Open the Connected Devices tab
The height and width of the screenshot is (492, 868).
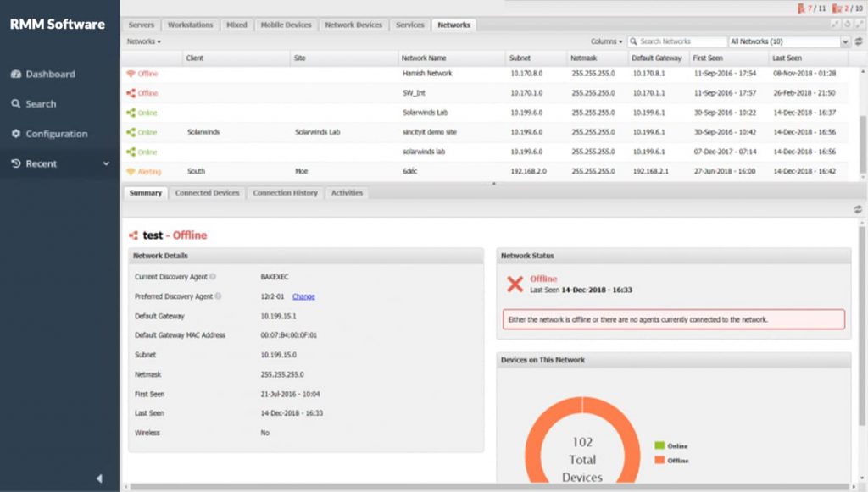[207, 193]
